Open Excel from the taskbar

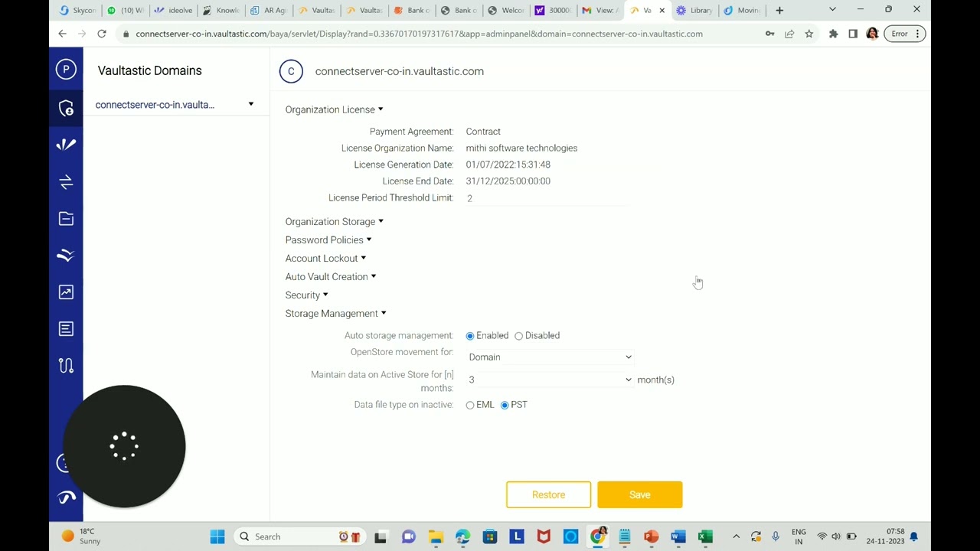pos(705,536)
